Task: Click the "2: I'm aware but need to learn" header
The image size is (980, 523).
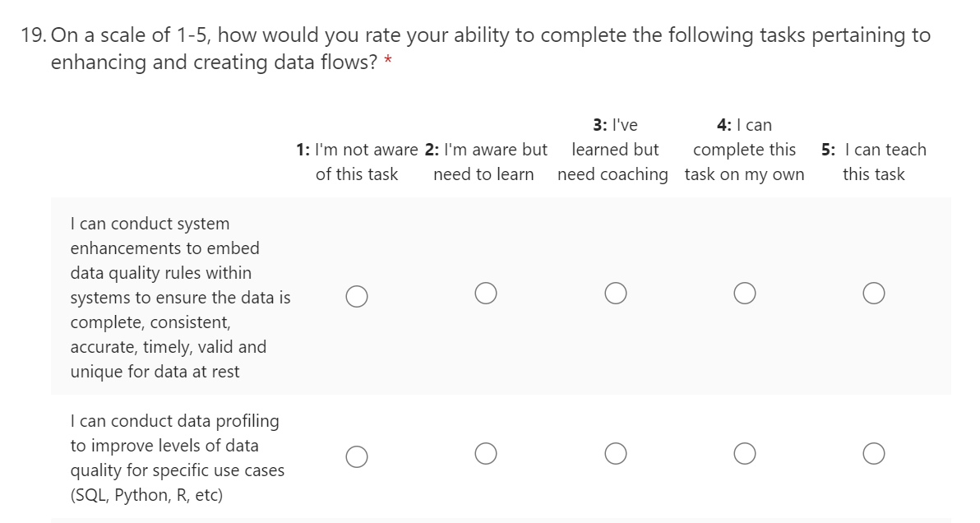Action: (x=485, y=162)
